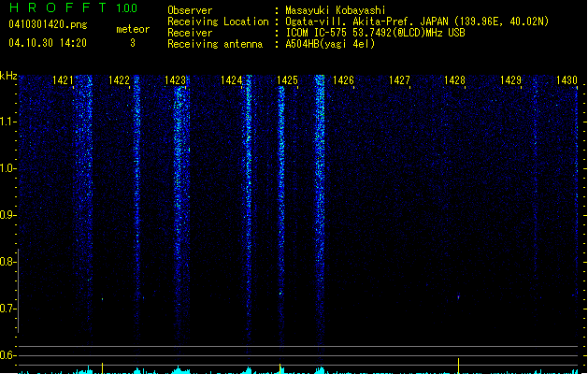Click antenna text A504HB(yagi 4el)
The image size is (588, 374).
[x=330, y=44]
